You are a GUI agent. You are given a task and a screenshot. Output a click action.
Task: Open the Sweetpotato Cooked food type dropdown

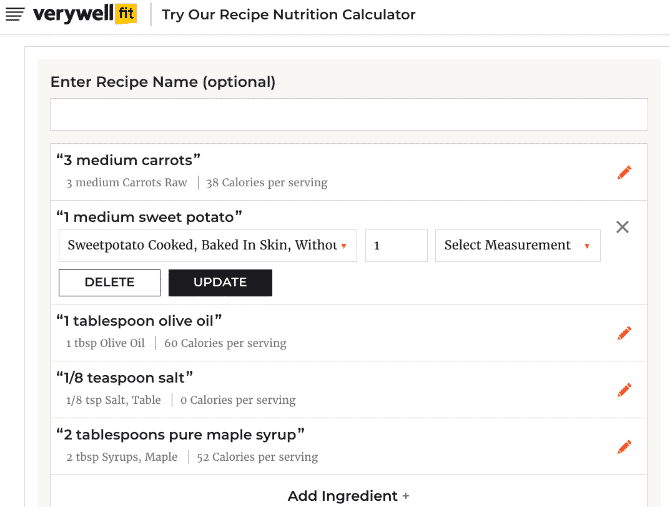pyautogui.click(x=207, y=245)
